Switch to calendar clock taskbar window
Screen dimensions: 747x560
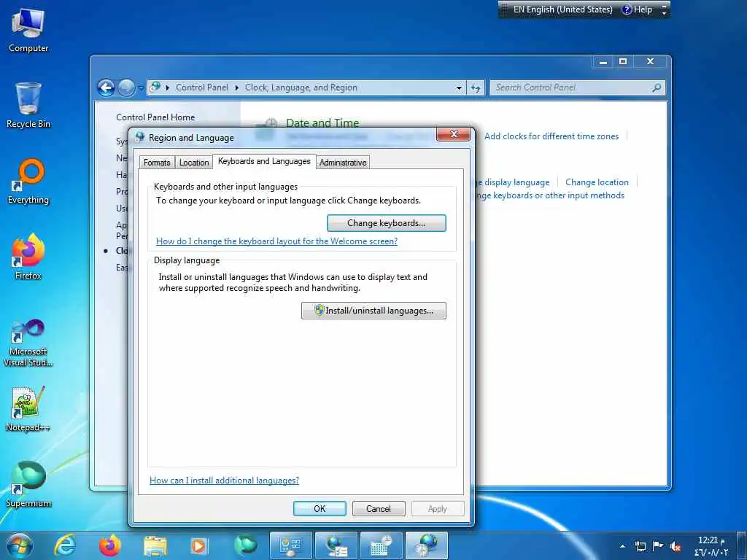point(381,545)
